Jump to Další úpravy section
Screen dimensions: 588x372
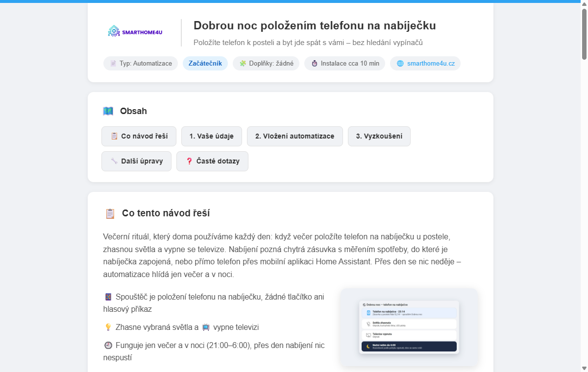137,161
